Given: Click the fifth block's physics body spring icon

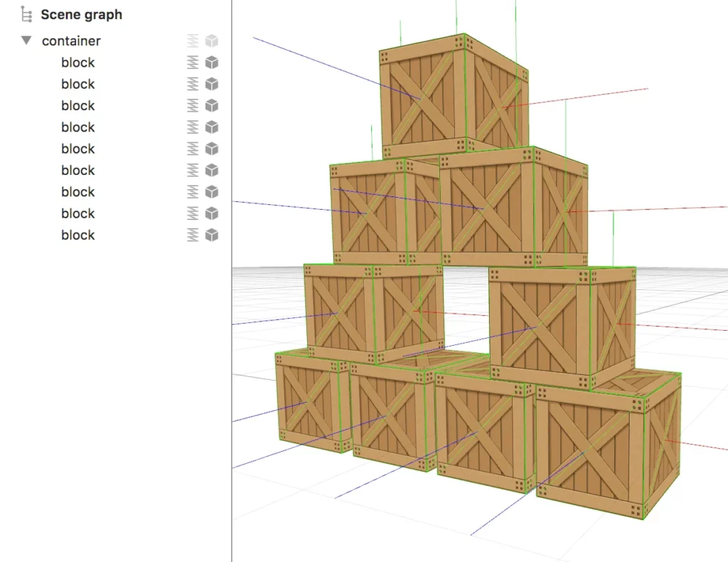Looking at the screenshot, I should pyautogui.click(x=193, y=149).
